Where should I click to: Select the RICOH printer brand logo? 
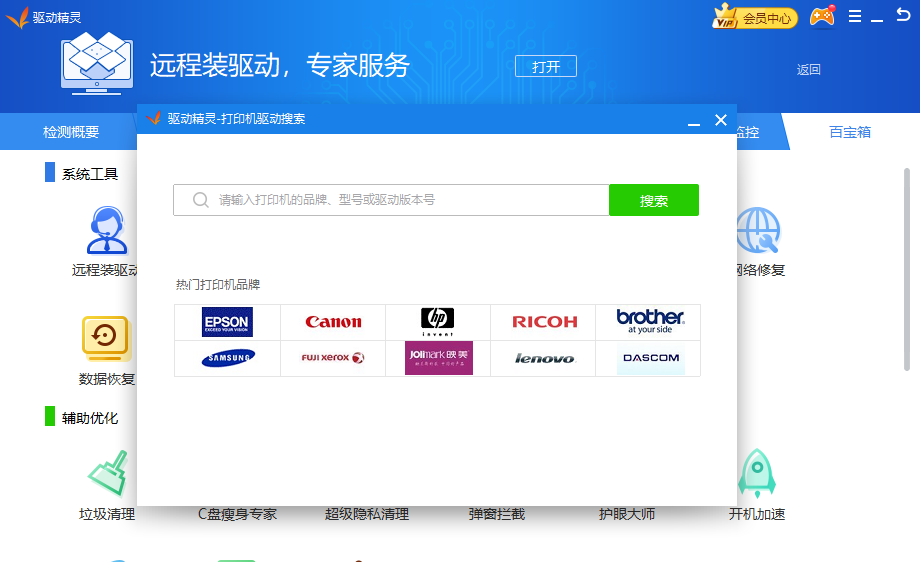544,322
